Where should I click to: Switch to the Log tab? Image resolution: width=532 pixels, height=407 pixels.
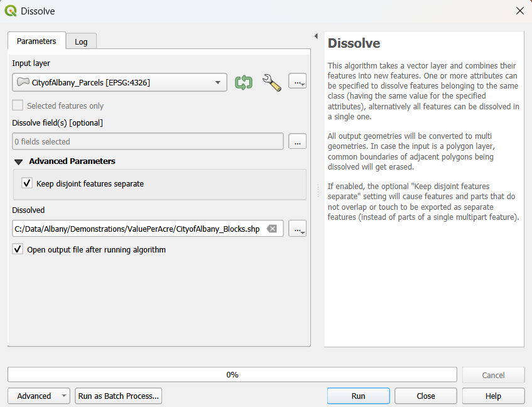(x=81, y=41)
